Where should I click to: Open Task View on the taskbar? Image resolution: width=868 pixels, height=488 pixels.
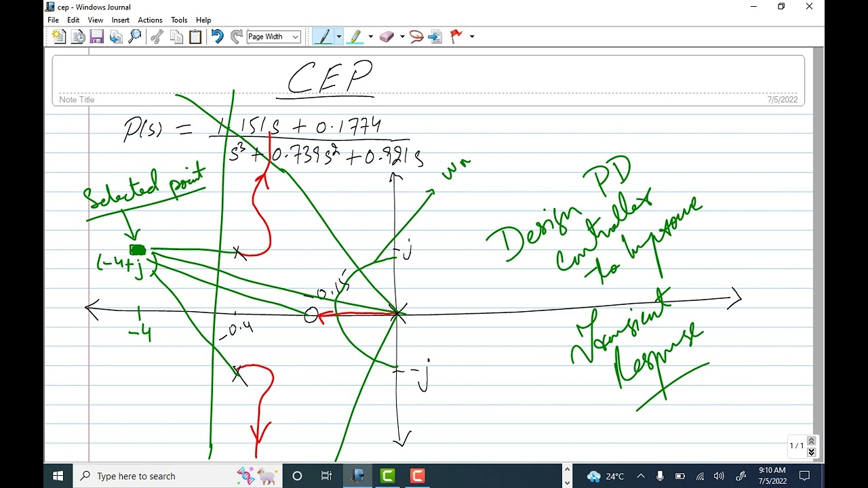(x=326, y=476)
